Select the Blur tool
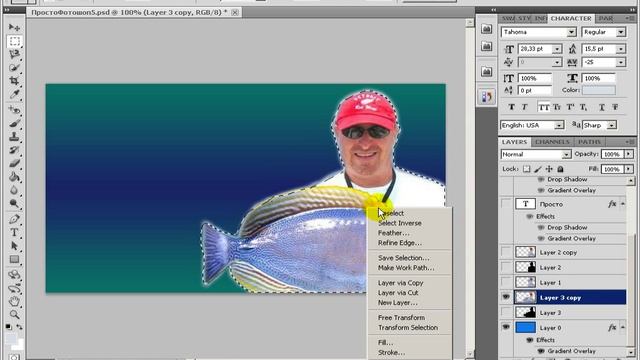Screen dimensions: 640x360 pos(14,190)
